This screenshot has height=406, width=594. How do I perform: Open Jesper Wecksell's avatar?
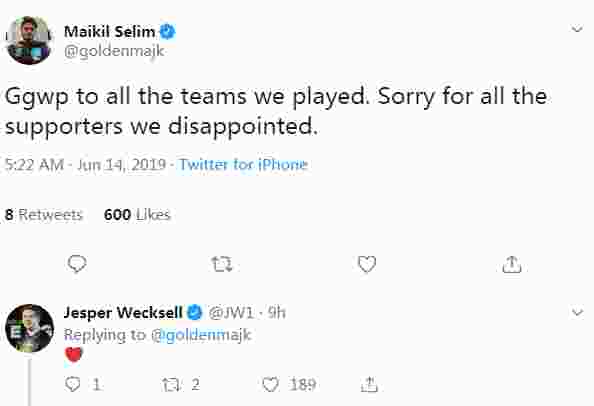(x=30, y=328)
